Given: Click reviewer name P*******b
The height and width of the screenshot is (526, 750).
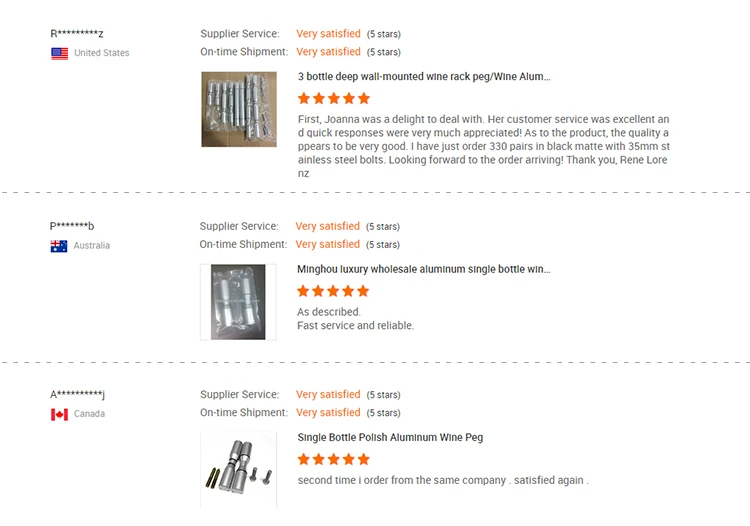Looking at the screenshot, I should (72, 226).
